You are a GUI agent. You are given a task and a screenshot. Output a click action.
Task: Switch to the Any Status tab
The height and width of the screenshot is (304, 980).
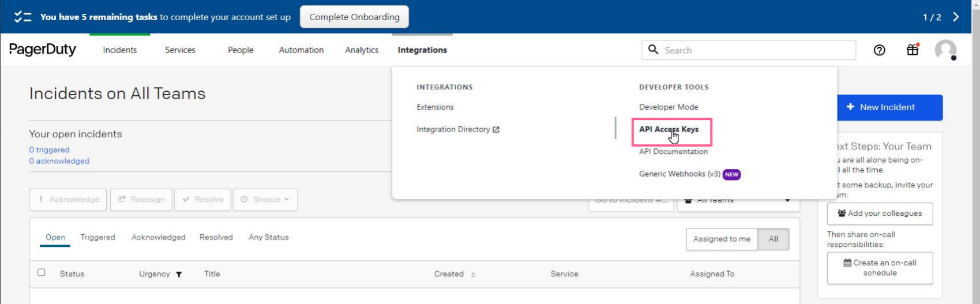tap(269, 237)
